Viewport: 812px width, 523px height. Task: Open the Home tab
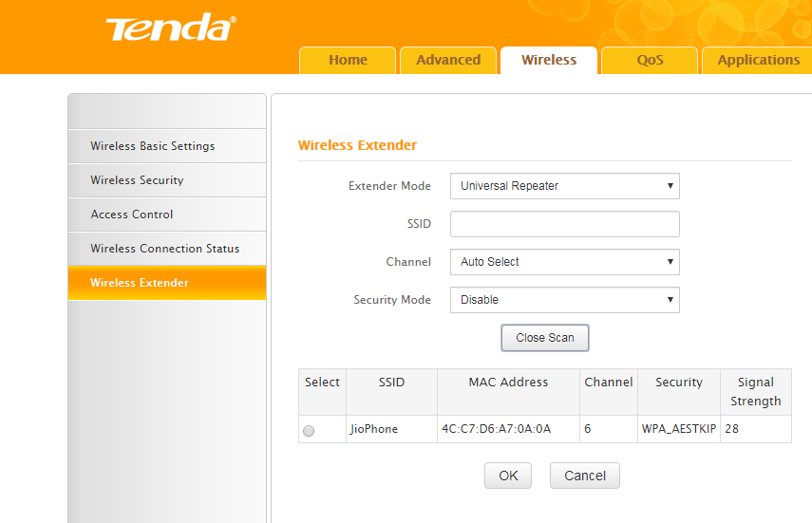[348, 60]
